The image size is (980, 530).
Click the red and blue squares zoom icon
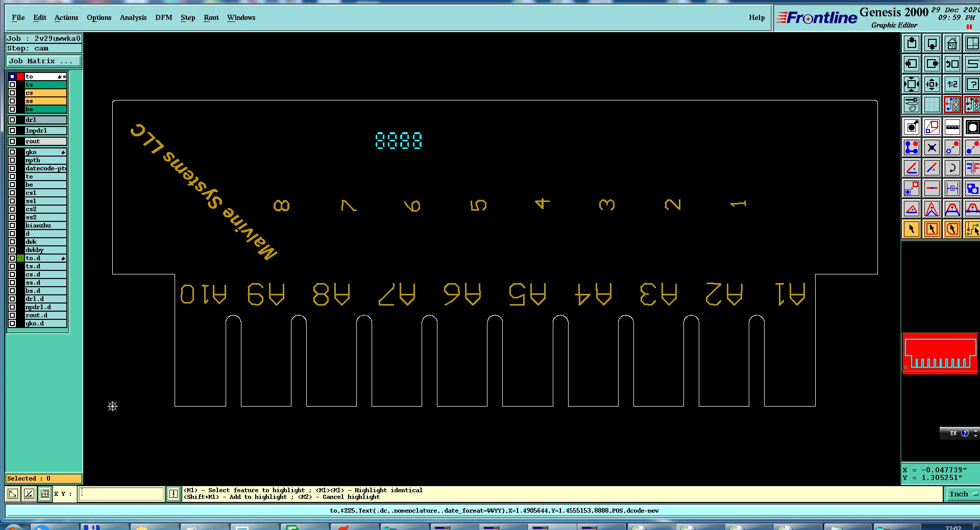[x=932, y=127]
